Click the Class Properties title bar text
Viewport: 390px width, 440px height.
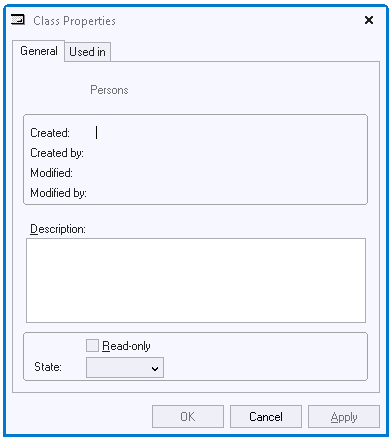(74, 21)
